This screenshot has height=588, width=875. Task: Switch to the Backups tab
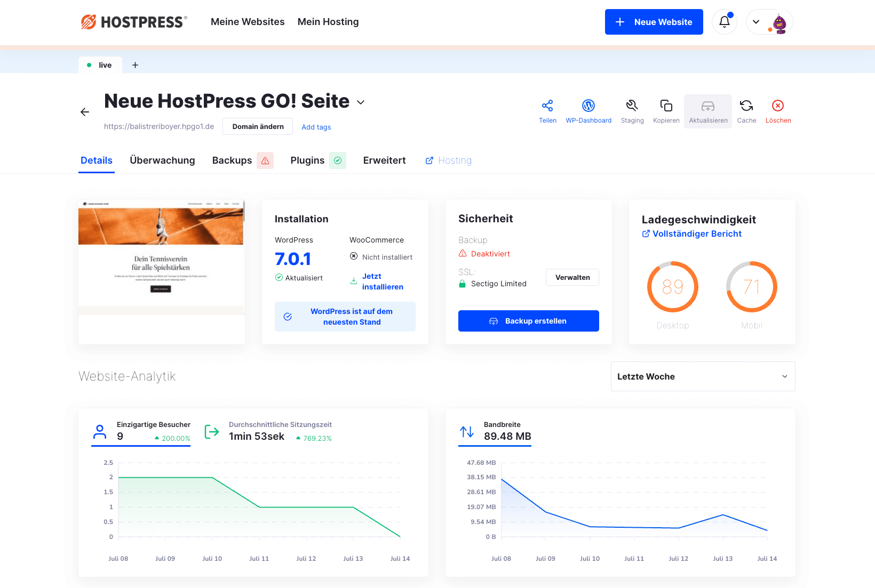click(x=232, y=160)
